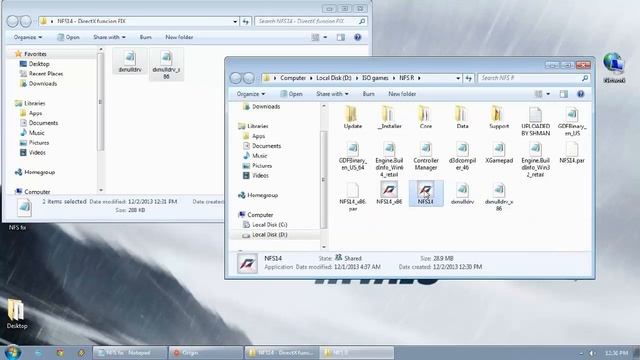Click Burn in DirectX FIX toolbar
The image size is (640, 360).
pos(145,37)
